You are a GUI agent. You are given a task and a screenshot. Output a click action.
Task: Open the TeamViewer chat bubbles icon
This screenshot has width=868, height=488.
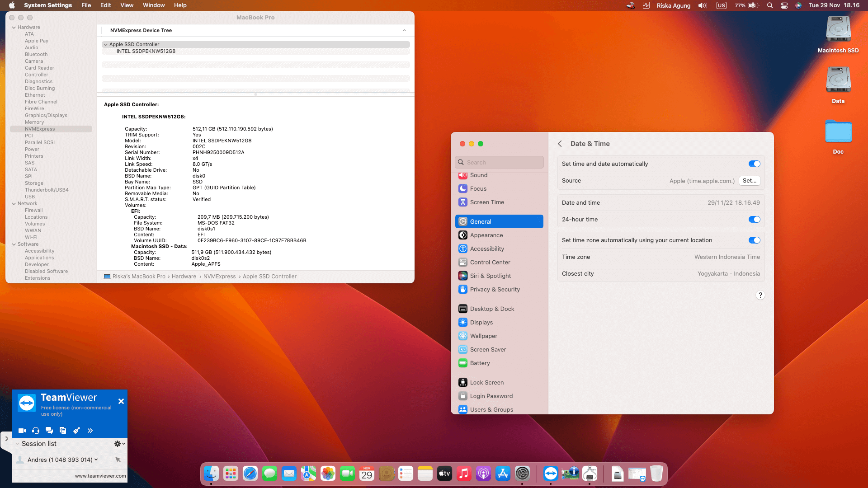coord(49,431)
